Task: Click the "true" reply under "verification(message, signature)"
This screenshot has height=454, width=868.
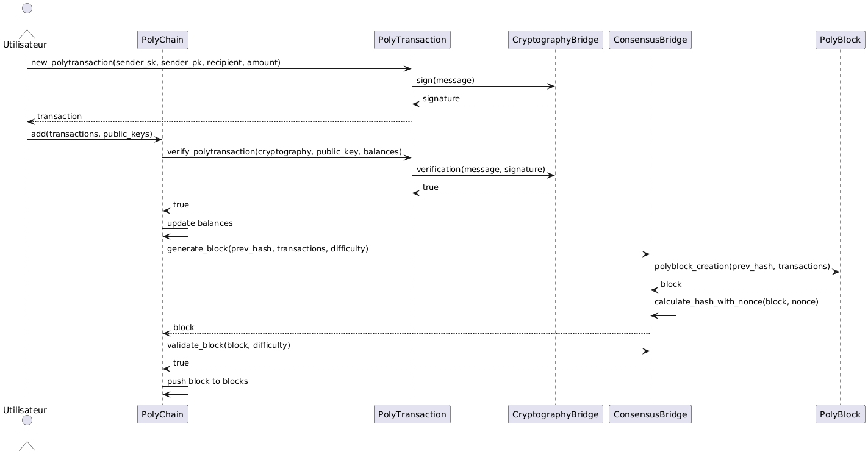Action: (431, 187)
